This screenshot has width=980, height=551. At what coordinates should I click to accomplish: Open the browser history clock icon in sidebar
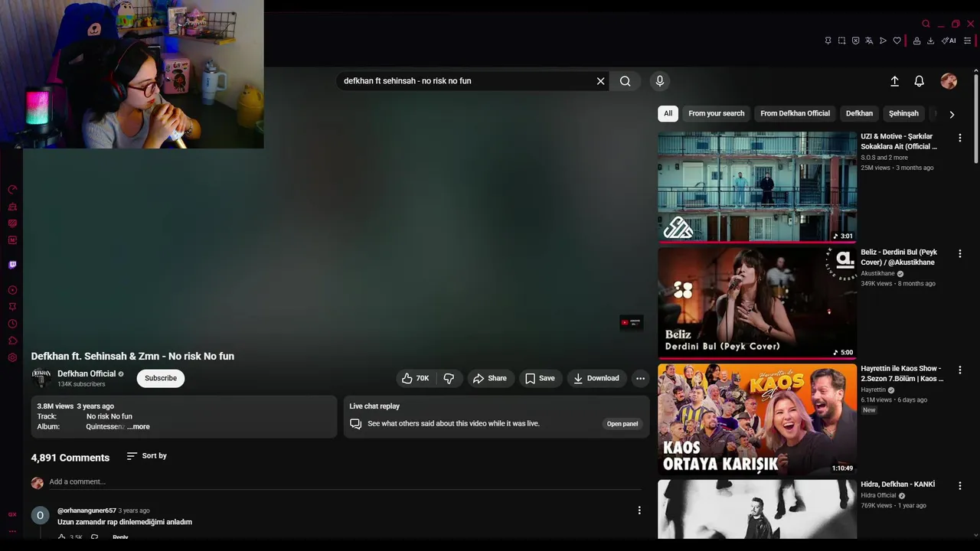pyautogui.click(x=12, y=324)
